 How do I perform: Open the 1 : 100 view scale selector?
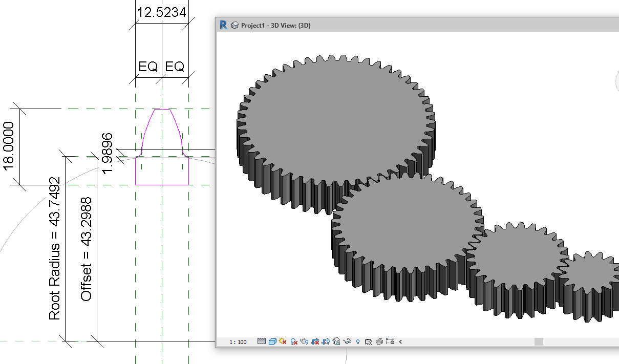tap(238, 341)
